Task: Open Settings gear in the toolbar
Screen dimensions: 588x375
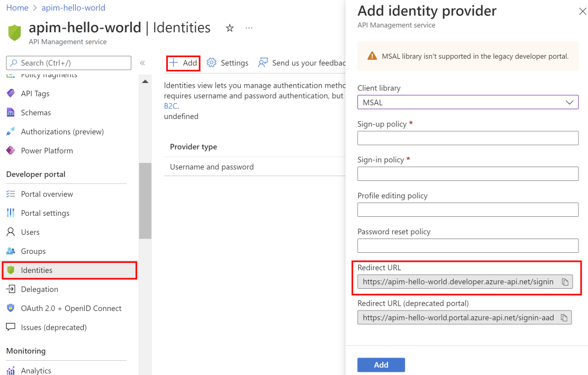Action: [x=212, y=63]
